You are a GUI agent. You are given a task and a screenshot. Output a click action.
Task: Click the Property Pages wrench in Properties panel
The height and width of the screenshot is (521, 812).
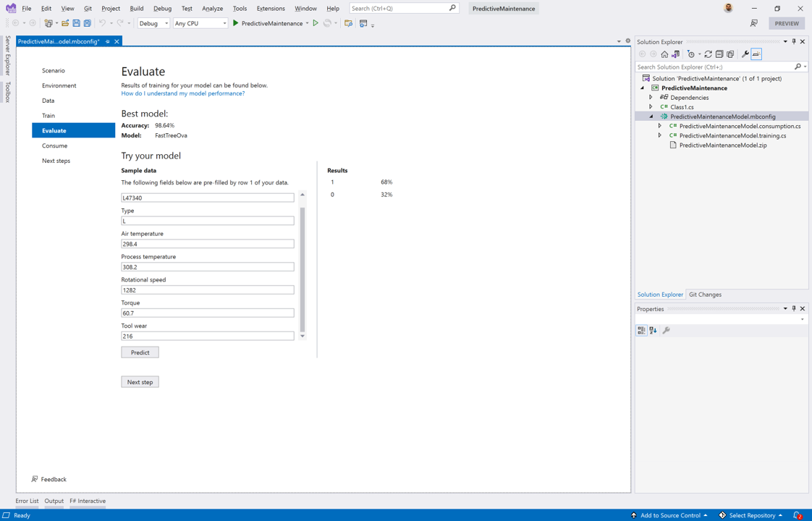tap(666, 331)
